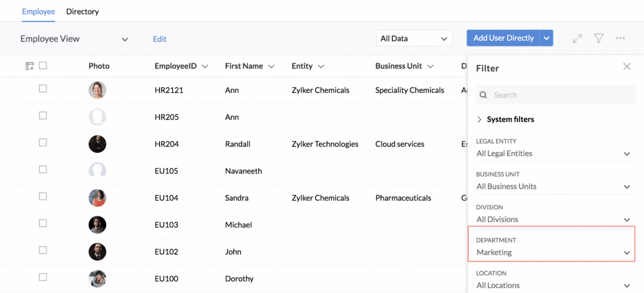Image resolution: width=644 pixels, height=293 pixels.
Task: Click Speciality Chemicals cell
Action: pyautogui.click(x=410, y=91)
